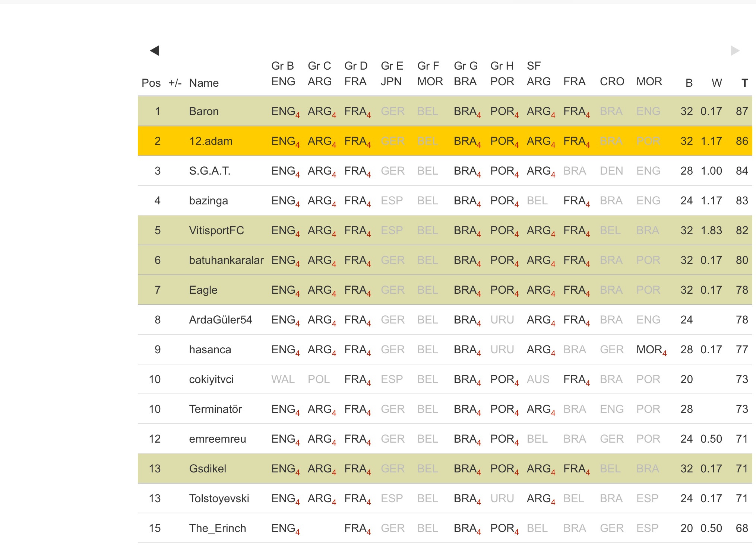Click the W column header

pyautogui.click(x=716, y=83)
